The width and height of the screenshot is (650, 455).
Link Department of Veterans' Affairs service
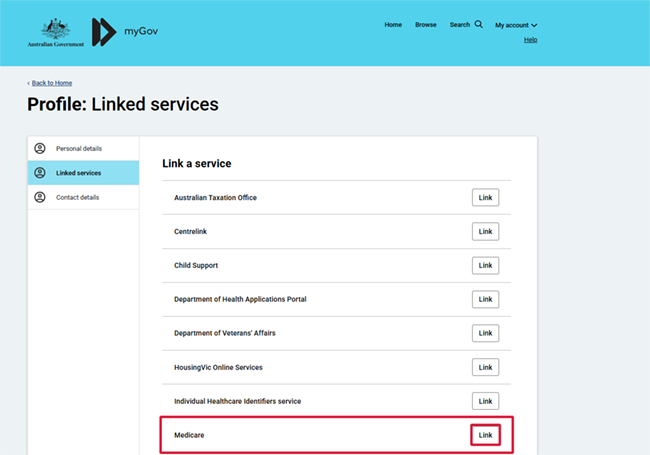point(485,333)
